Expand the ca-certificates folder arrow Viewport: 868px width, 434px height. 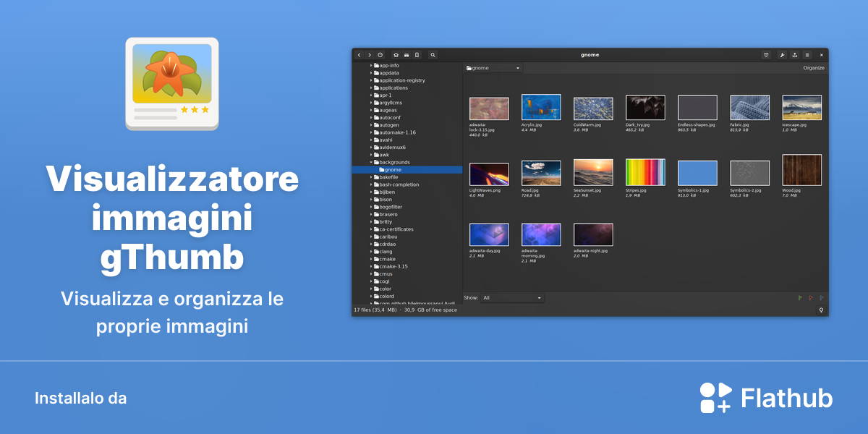tap(371, 229)
